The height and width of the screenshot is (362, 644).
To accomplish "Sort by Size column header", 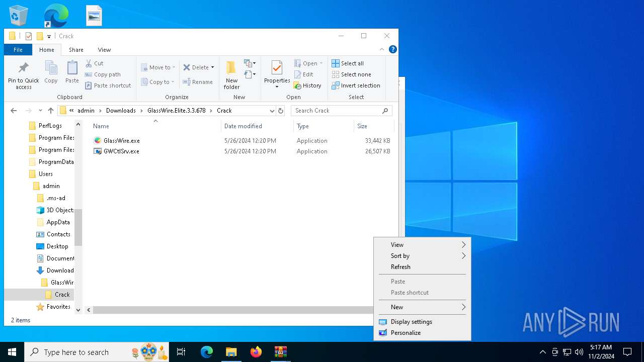I will (x=374, y=126).
